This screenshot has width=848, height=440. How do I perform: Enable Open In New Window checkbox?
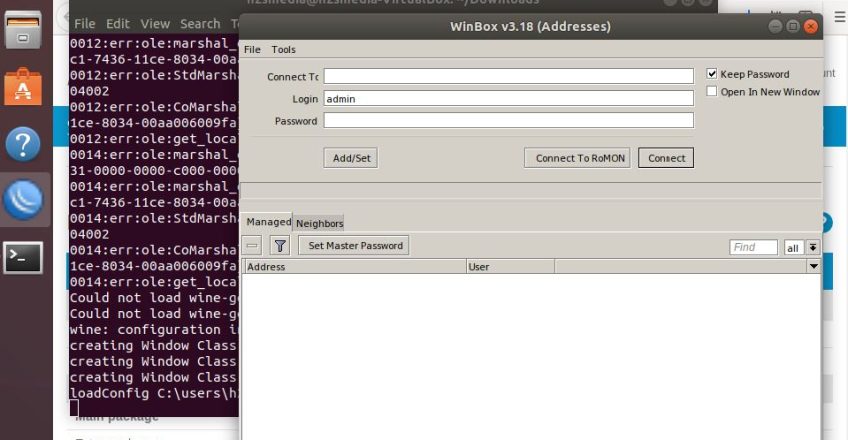pos(712,91)
